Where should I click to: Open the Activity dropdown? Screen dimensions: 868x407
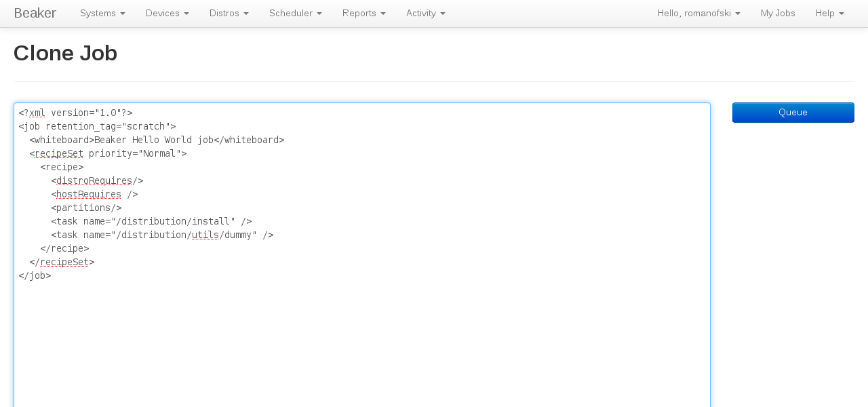[x=426, y=13]
